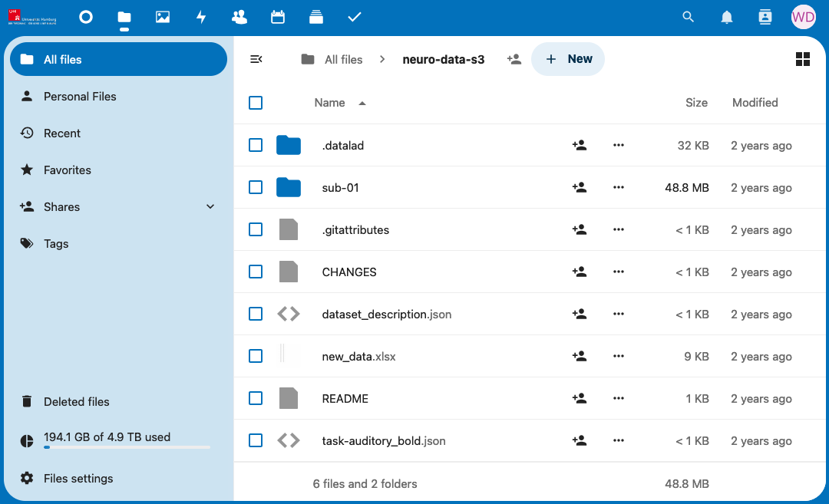Check the box for new_data.xlsx
Image resolution: width=829 pixels, height=504 pixels.
(x=256, y=356)
